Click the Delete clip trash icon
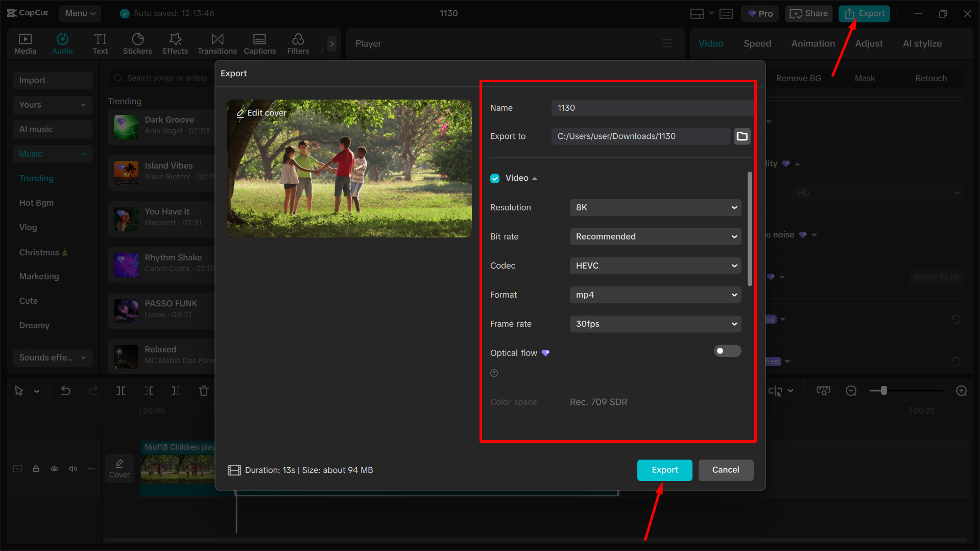Screen dimensions: 980x551 pyautogui.click(x=203, y=390)
